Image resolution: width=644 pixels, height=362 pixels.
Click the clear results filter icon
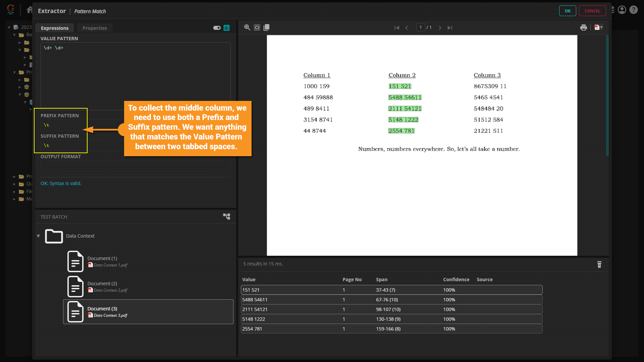pyautogui.click(x=599, y=264)
